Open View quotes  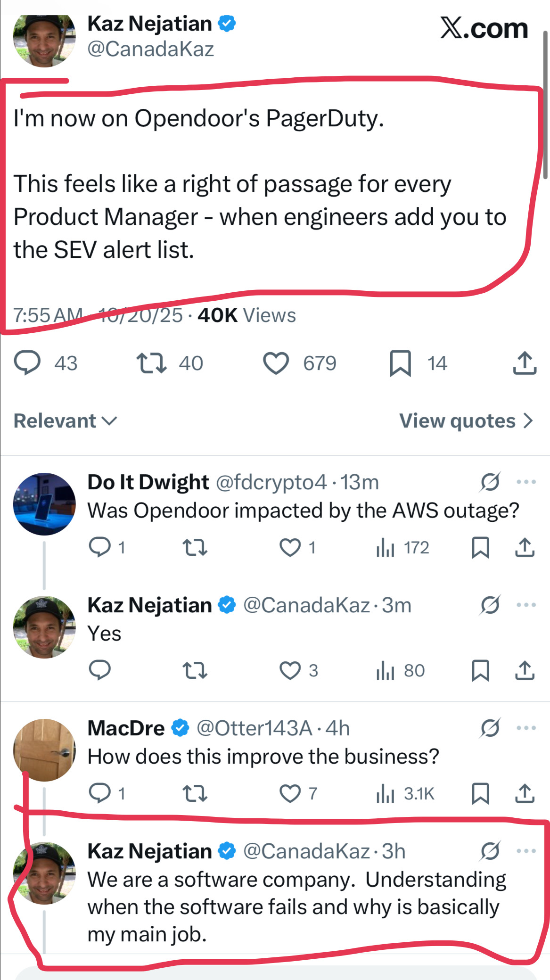tap(466, 421)
